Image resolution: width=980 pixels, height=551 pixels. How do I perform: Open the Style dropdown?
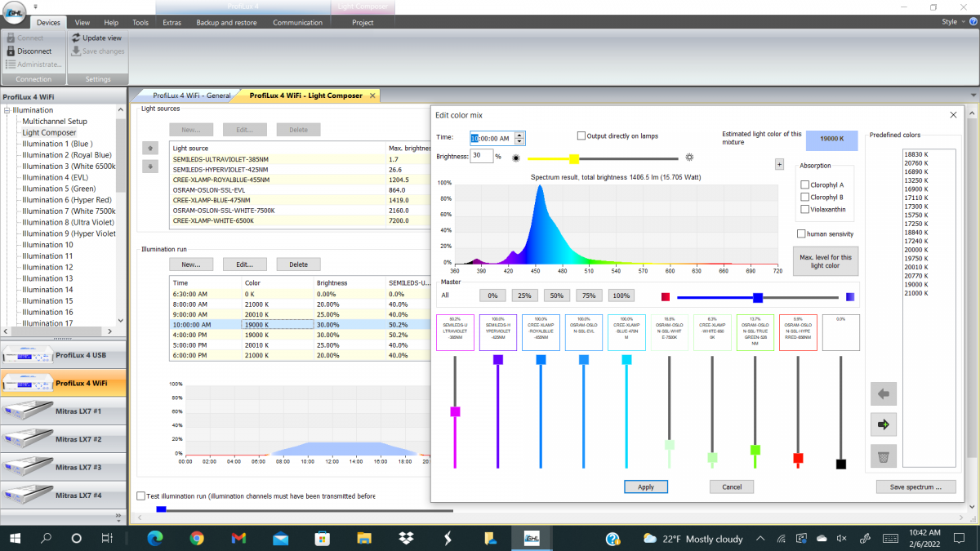[952, 22]
